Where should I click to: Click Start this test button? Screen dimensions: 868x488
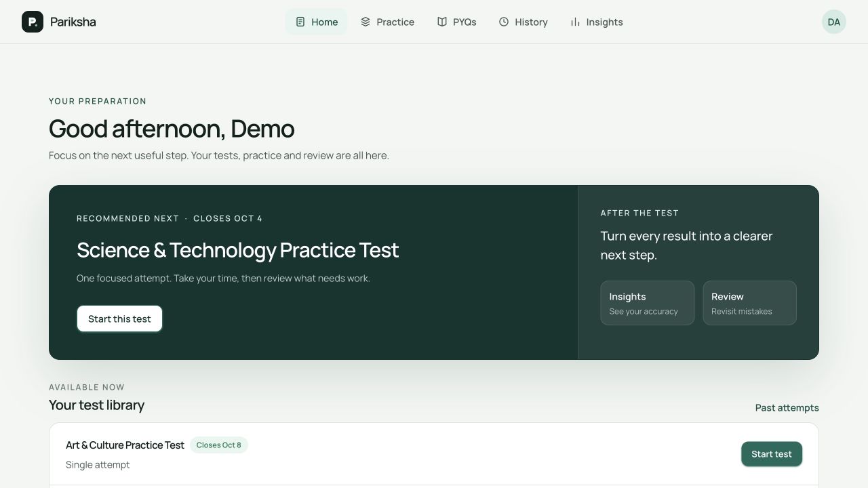[x=119, y=319]
